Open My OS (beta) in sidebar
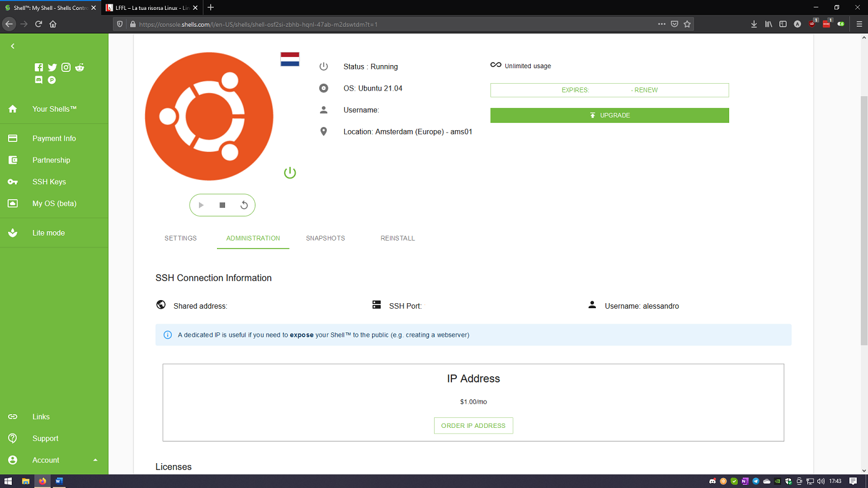868x488 pixels. [54, 203]
